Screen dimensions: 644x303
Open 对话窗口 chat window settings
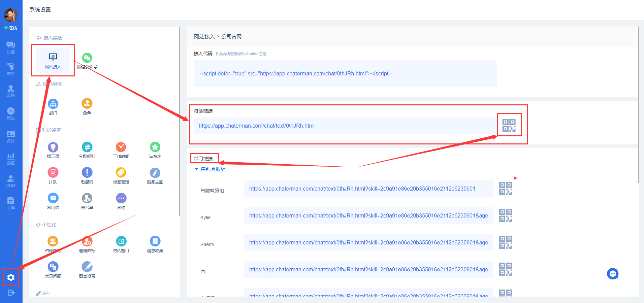121,244
